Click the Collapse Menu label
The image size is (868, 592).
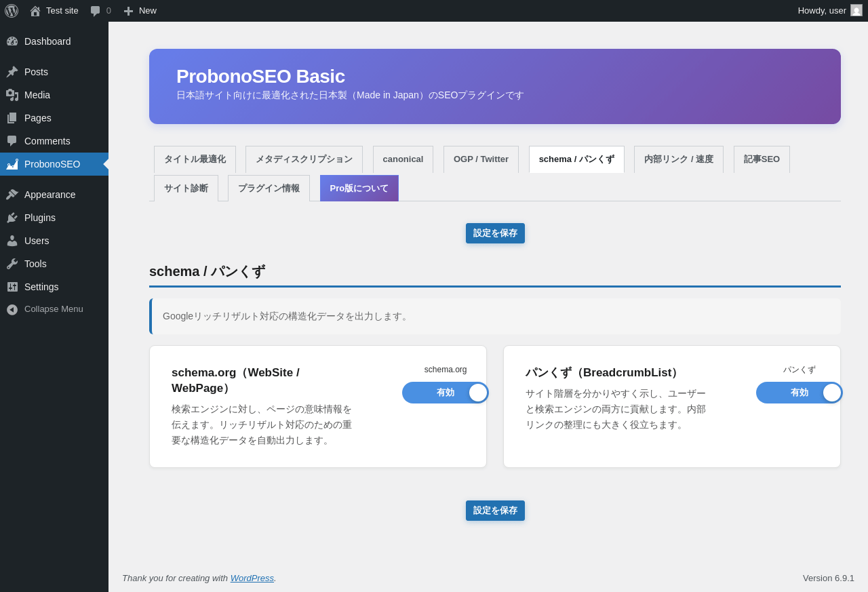[x=54, y=309]
